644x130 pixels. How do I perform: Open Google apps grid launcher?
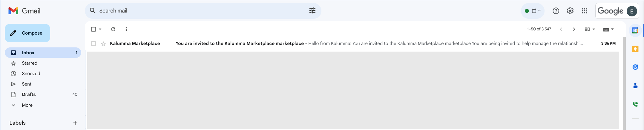[x=585, y=11]
